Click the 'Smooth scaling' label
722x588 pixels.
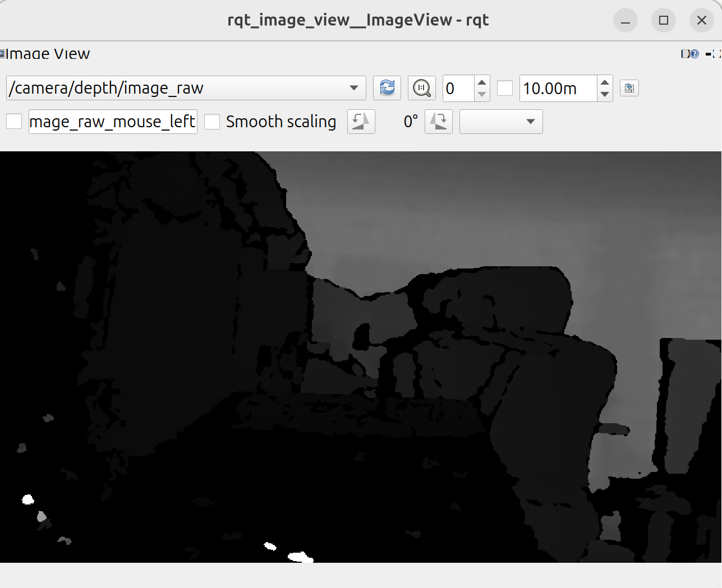click(281, 122)
